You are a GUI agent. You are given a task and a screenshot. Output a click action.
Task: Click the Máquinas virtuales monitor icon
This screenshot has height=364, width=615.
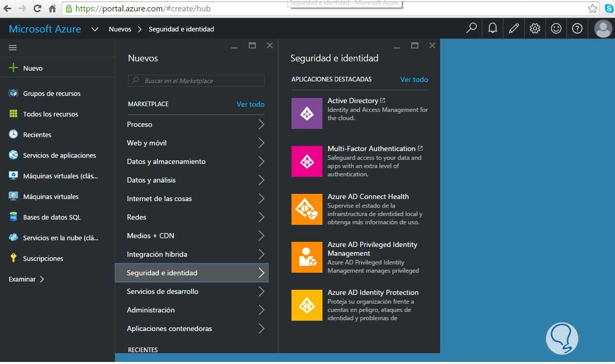pyautogui.click(x=13, y=196)
